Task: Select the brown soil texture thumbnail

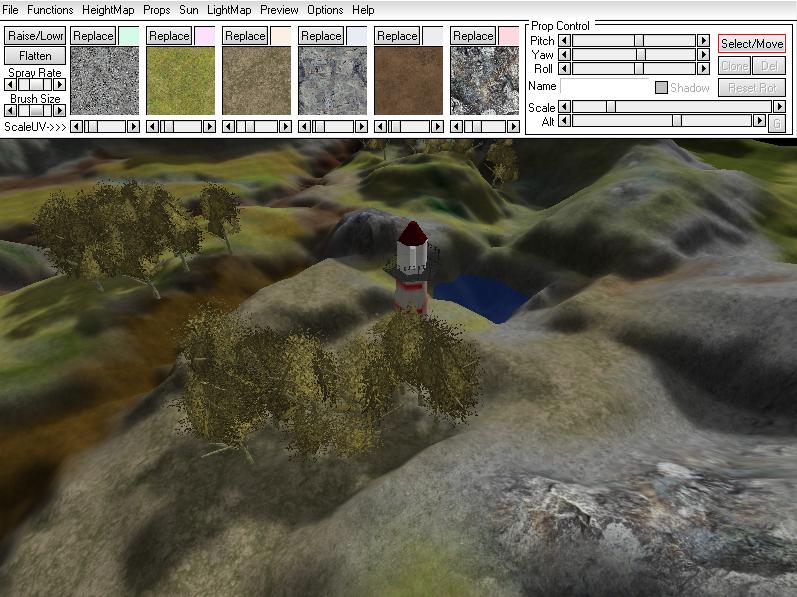Action: coord(409,81)
